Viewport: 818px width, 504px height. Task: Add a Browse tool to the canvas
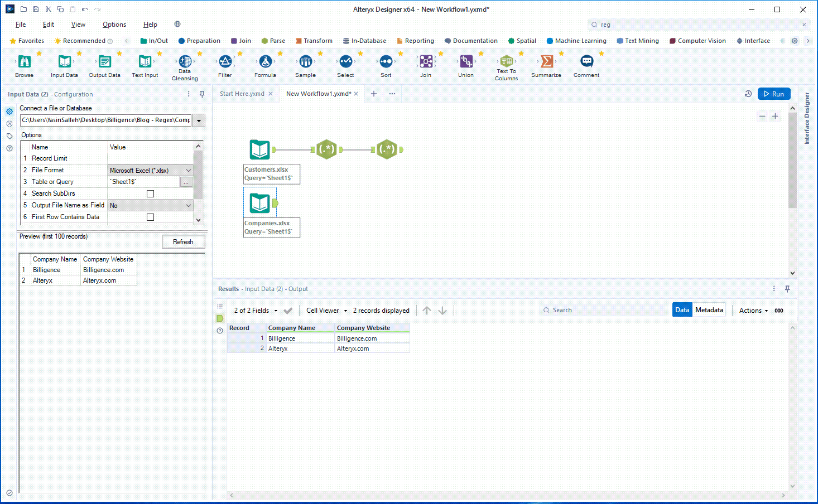[x=24, y=65]
